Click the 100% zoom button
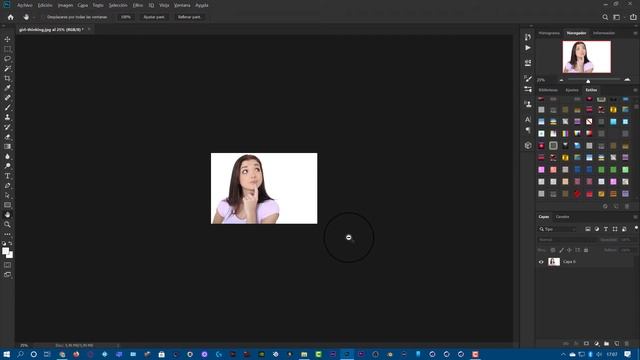640x360 pixels. point(126,17)
